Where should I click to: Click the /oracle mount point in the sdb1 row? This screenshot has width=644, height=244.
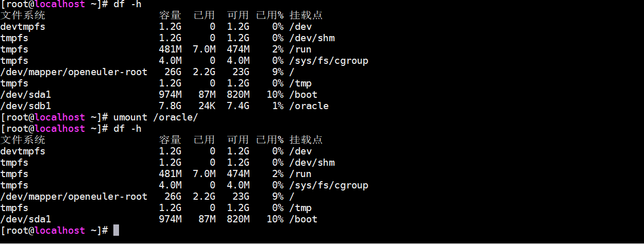tap(309, 106)
